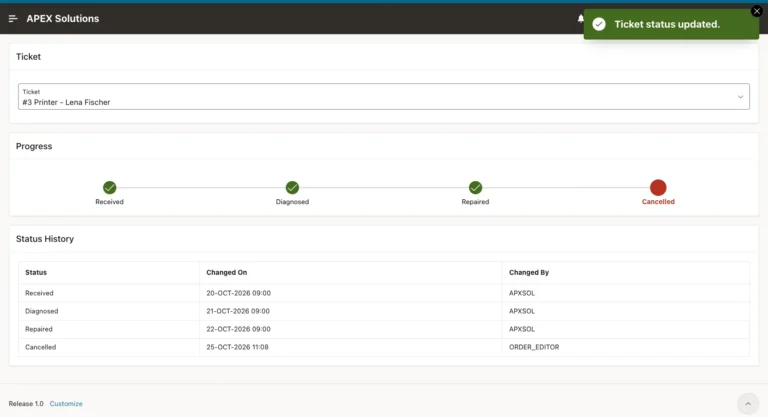The height and width of the screenshot is (417, 768).
Task: Click the Diagnosed progress label
Action: (292, 202)
